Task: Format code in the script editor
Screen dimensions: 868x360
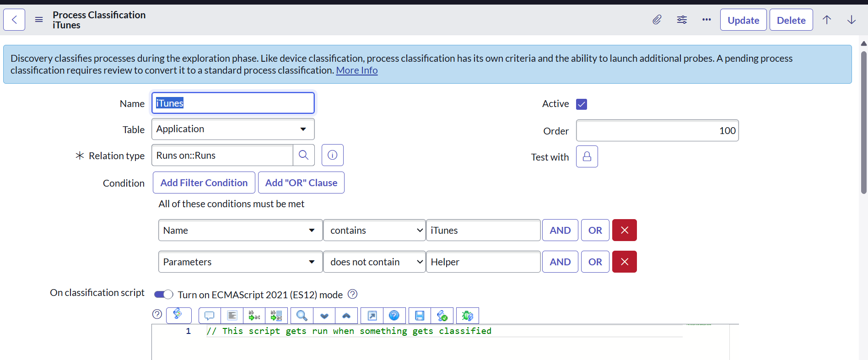Action: click(x=232, y=316)
